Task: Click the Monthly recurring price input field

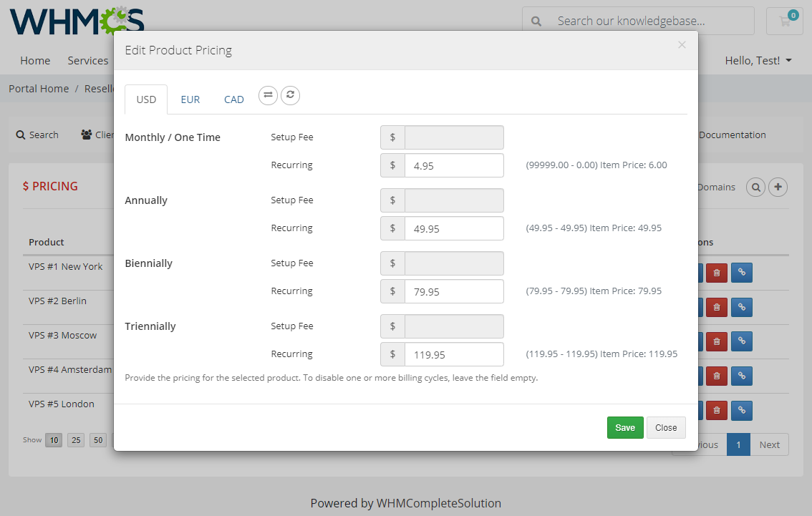Action: (454, 165)
